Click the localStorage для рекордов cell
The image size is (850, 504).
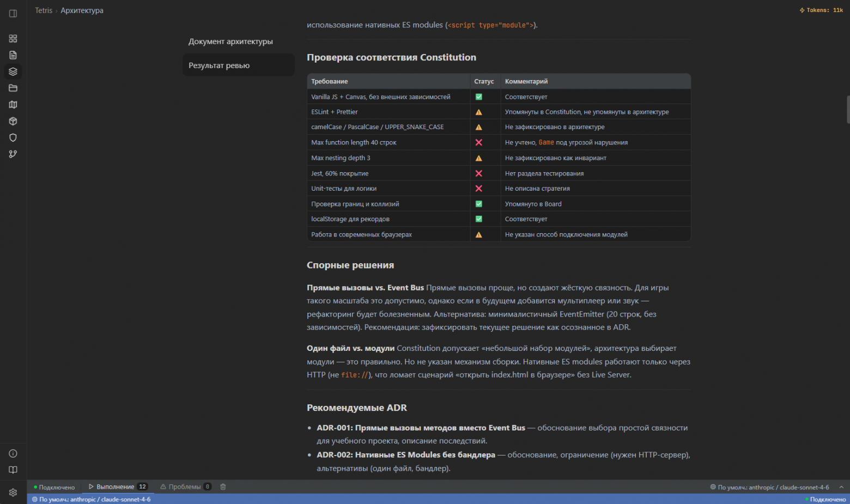(388, 219)
